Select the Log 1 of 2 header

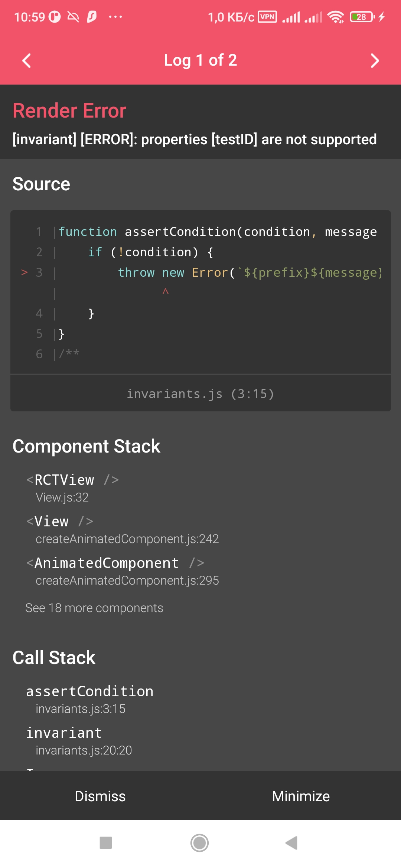point(200,60)
